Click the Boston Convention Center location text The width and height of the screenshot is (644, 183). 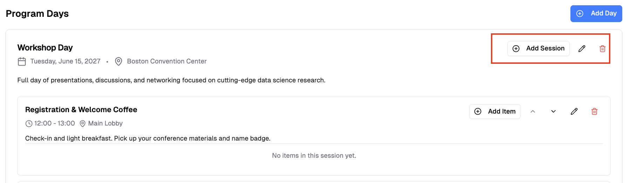(x=167, y=61)
